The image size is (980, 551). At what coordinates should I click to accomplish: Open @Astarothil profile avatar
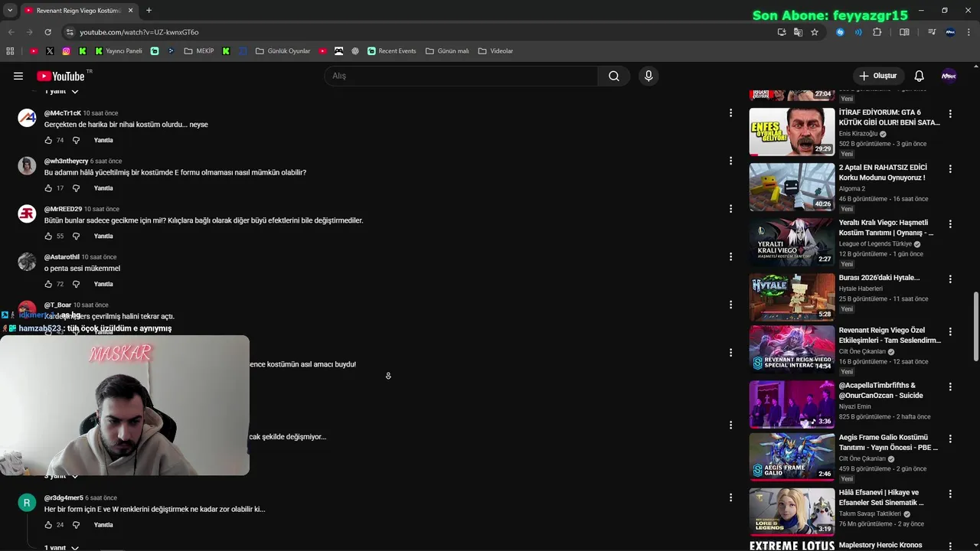[x=27, y=262]
